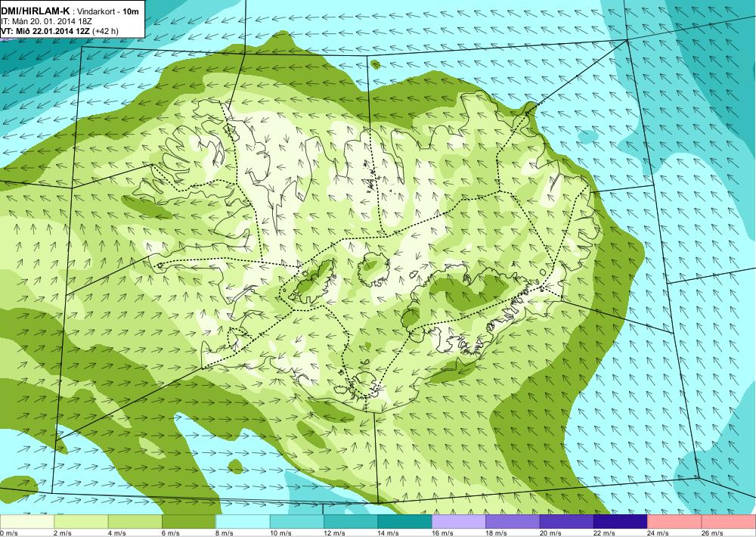Screen dimensions: 756x537
Task: Select the pale cyan 8–10 m/s legend swatch
Action: [x=243, y=522]
